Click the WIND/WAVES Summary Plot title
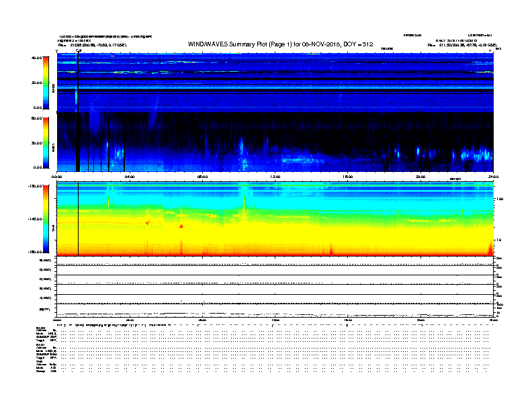The image size is (532, 411). [x=280, y=44]
